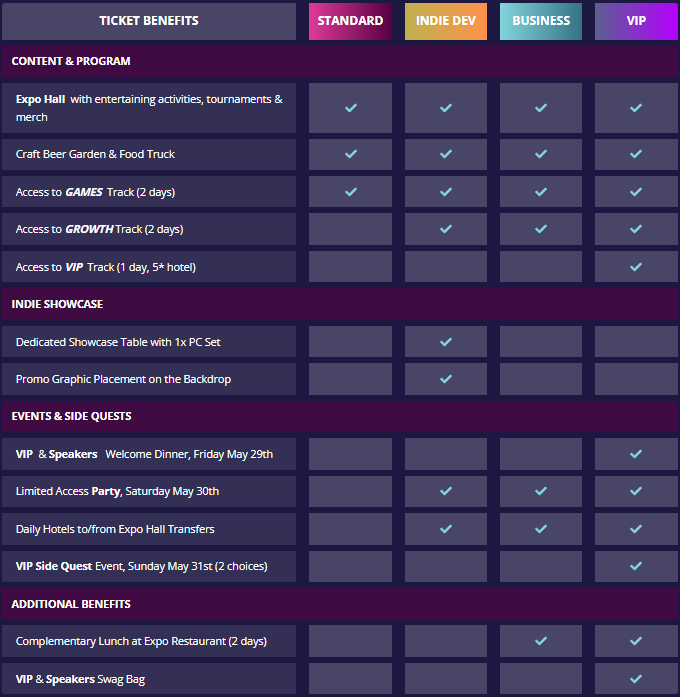Click the Daily Hotels Transfers row label

pos(115,529)
